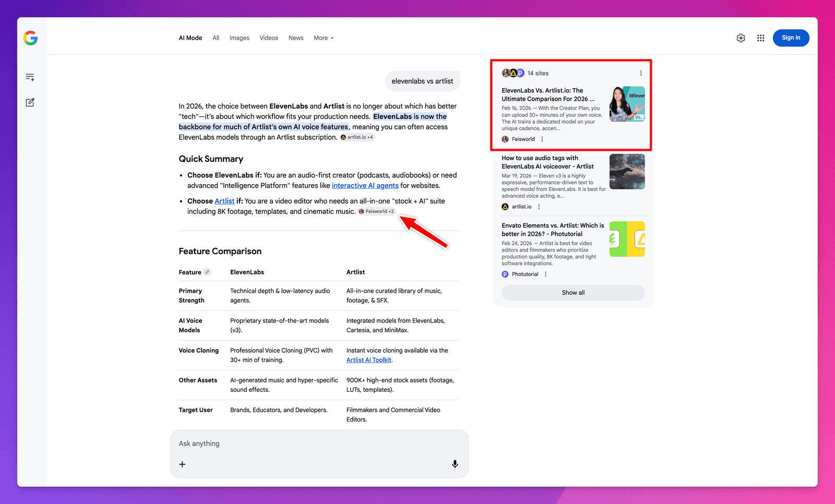Open three-dot menu beside 14 sites

coord(641,73)
